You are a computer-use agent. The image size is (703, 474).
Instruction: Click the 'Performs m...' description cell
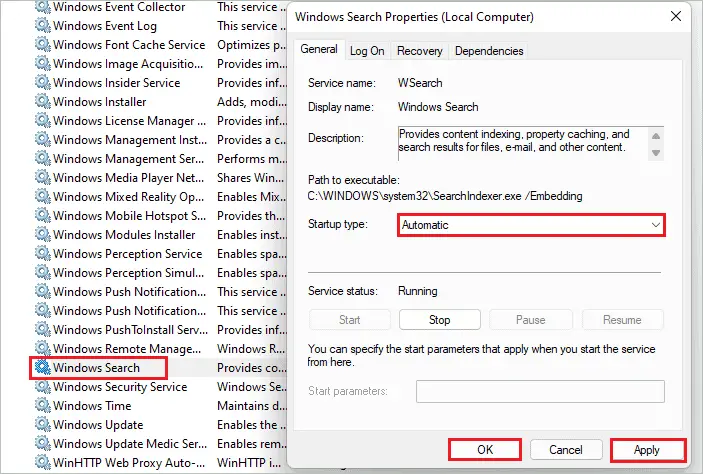click(x=252, y=159)
